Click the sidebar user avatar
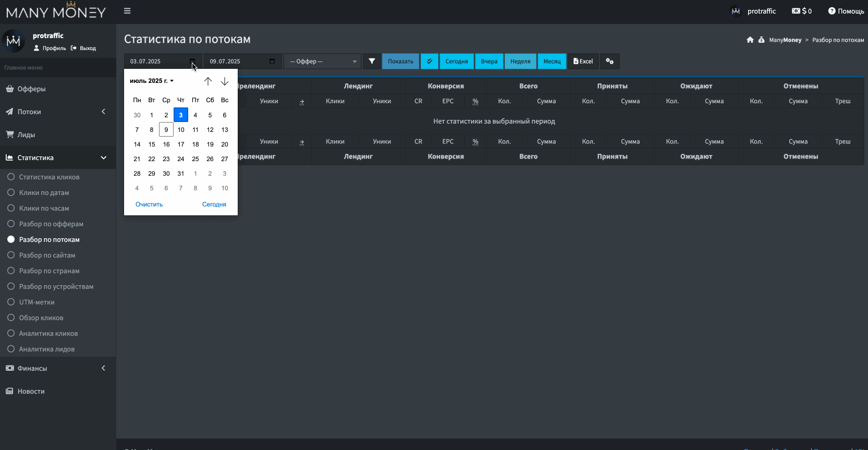Screen dimensions: 868x450 tap(13, 41)
